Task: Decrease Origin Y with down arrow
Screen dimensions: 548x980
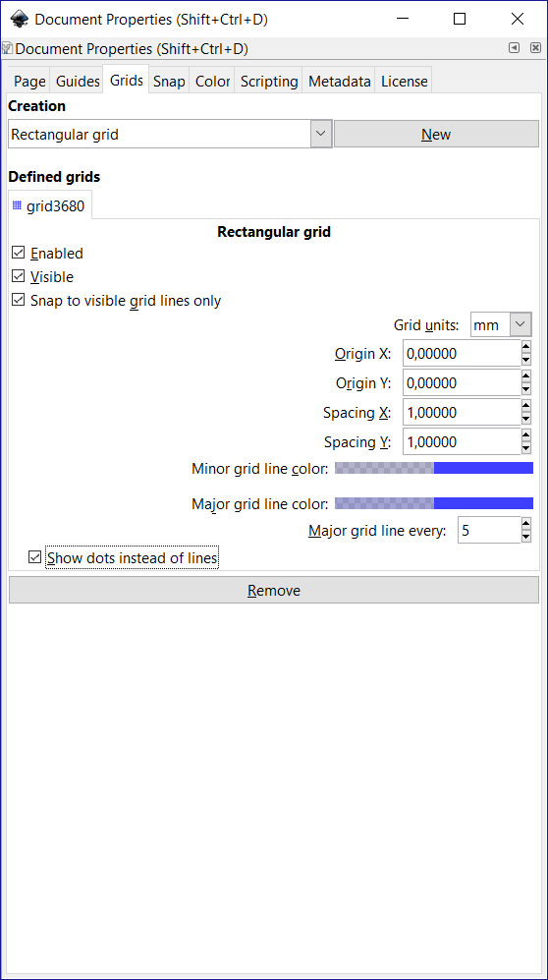Action: click(x=526, y=389)
